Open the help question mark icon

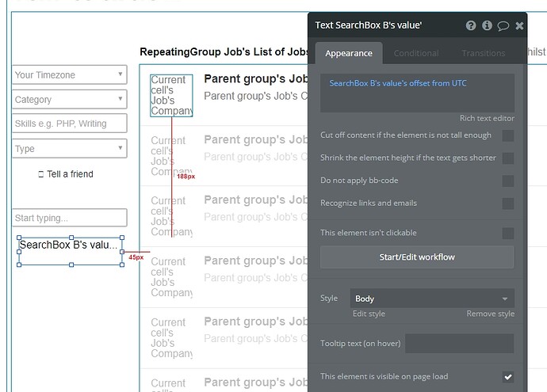(x=471, y=25)
